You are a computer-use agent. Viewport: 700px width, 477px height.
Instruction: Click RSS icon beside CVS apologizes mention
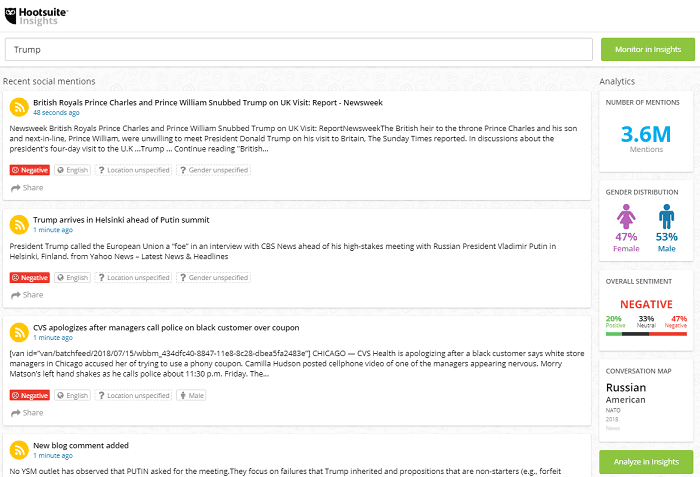[x=18, y=331]
